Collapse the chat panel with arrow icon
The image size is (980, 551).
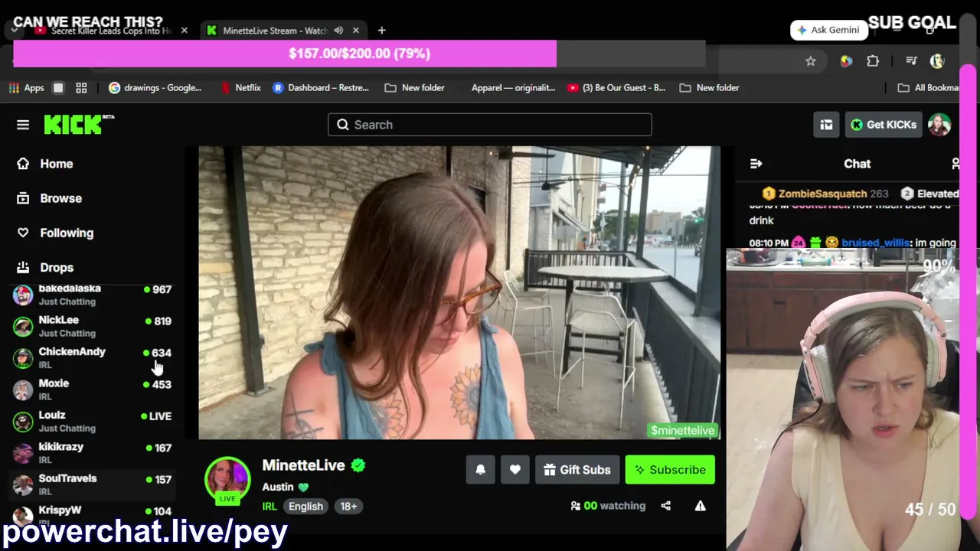(x=756, y=164)
